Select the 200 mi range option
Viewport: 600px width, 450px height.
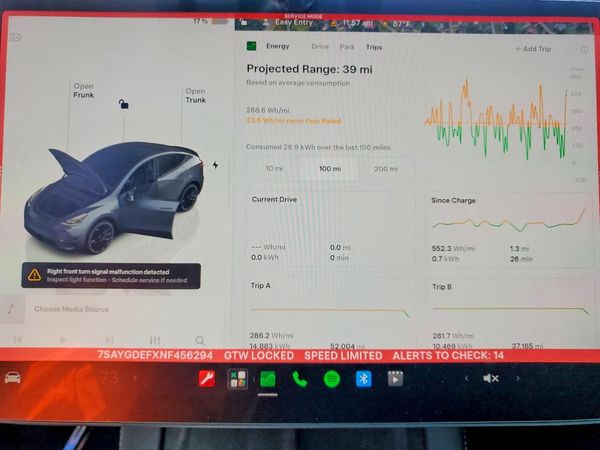(x=386, y=169)
